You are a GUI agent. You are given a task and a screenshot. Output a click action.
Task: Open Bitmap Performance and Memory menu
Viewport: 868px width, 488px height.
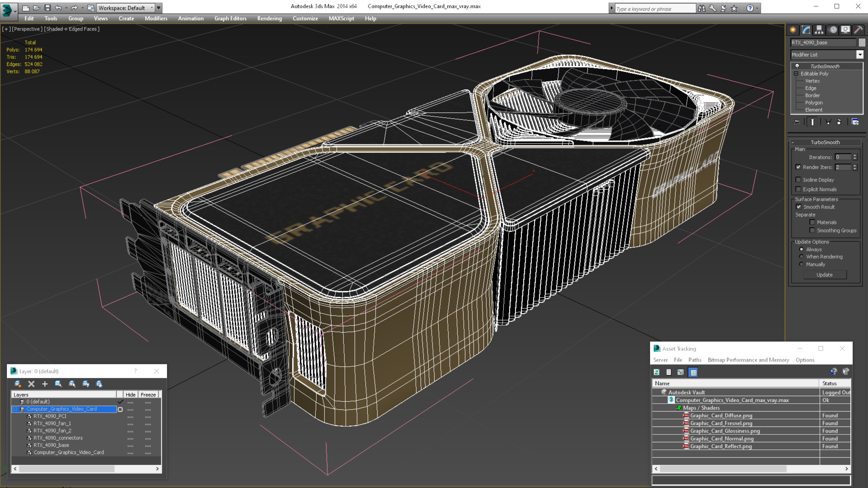[748, 360]
